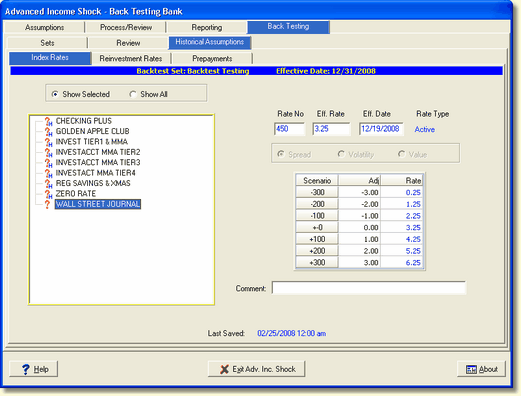Image resolution: width=521 pixels, height=396 pixels.
Task: Click the question-mark icon beside CHECKING PLUS
Action: point(48,121)
